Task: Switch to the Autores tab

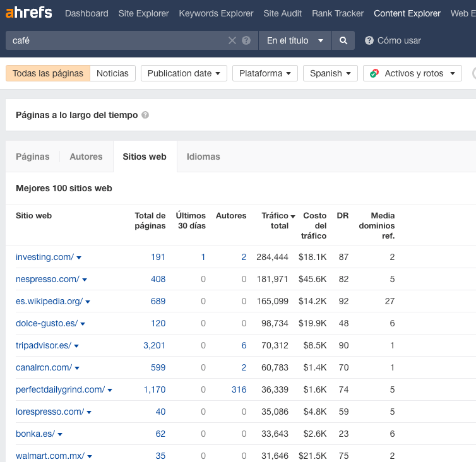Action: click(x=86, y=157)
